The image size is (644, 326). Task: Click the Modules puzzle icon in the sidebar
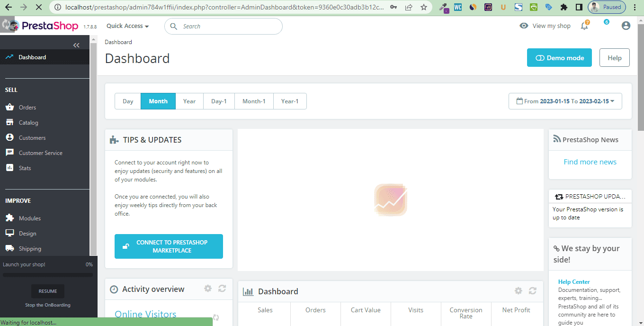(9, 218)
